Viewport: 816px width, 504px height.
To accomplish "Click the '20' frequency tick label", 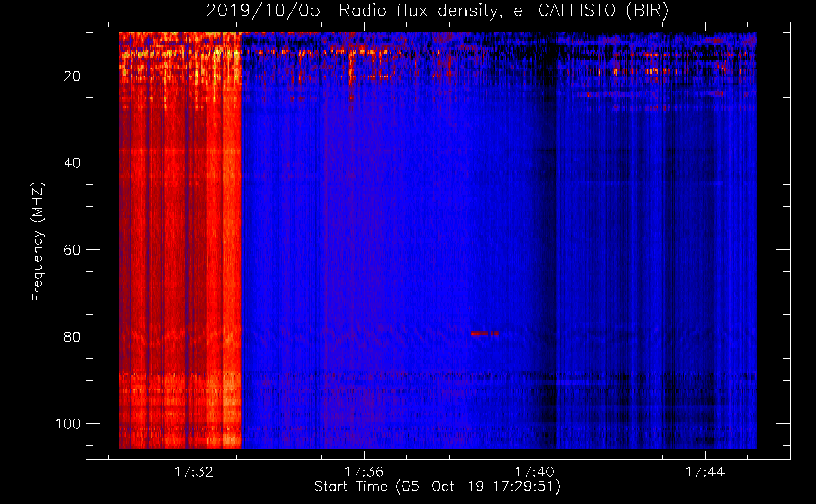I will click(73, 76).
